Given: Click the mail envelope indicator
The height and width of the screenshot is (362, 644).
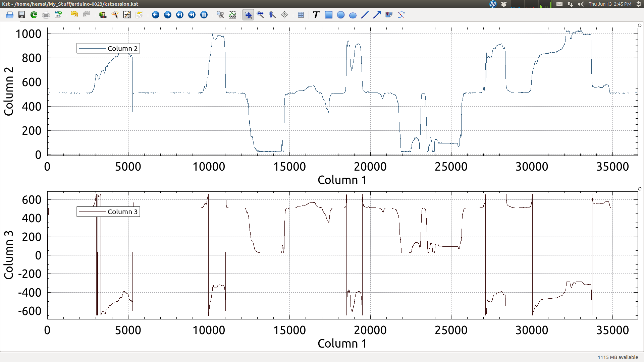Looking at the screenshot, I should point(559,4).
